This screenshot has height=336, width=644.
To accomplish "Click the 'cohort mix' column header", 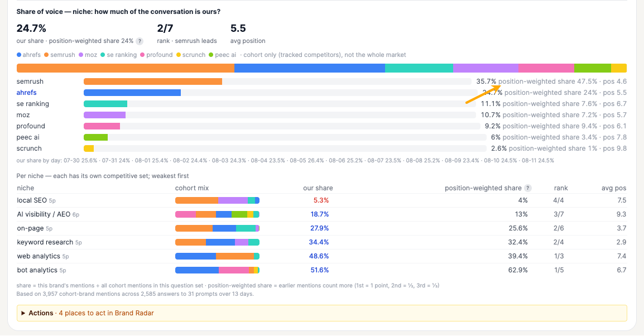I will click(x=192, y=188).
